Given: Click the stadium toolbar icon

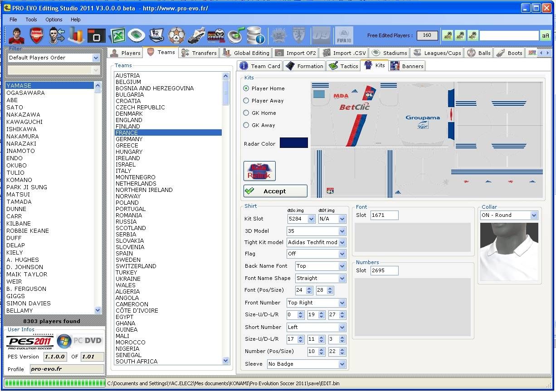Looking at the screenshot, I should pyautogui.click(x=137, y=35).
